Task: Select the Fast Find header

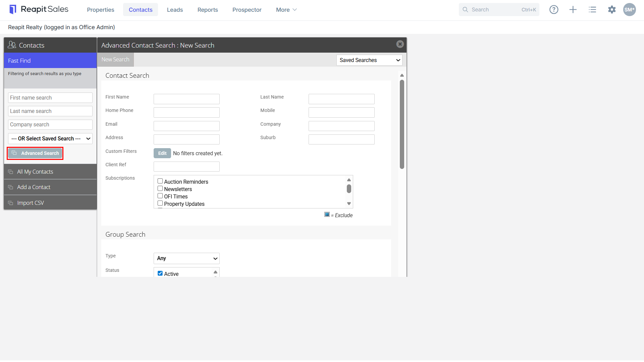Action: tap(50, 61)
